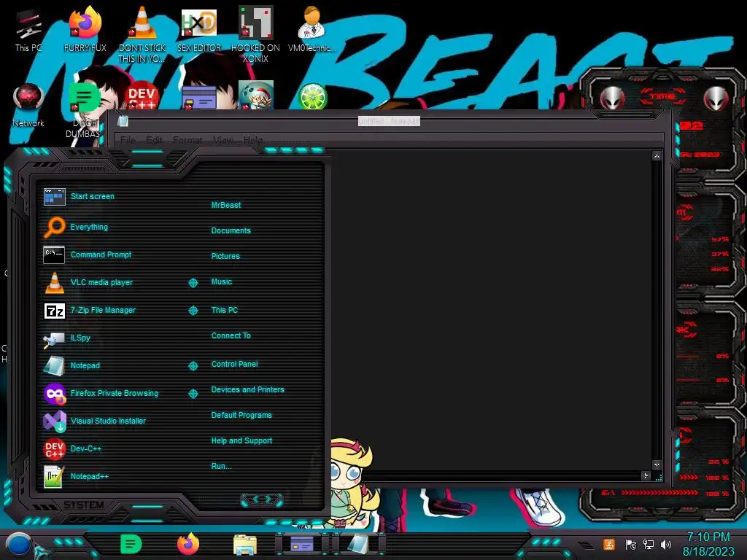This screenshot has height=560, width=747.
Task: Click the right alien head on gadget
Action: pyautogui.click(x=716, y=98)
